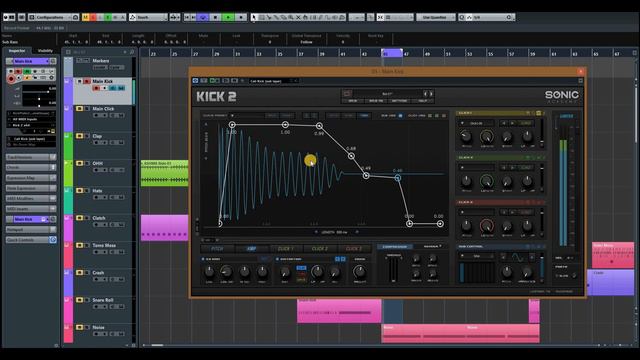Mute the OHH track
The width and height of the screenshot is (640, 360).
(80, 163)
